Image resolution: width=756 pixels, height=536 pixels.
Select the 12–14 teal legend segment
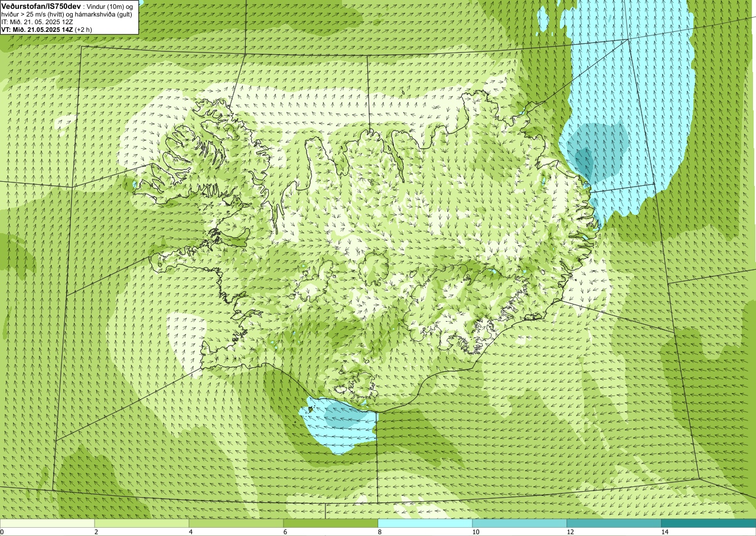614,523
